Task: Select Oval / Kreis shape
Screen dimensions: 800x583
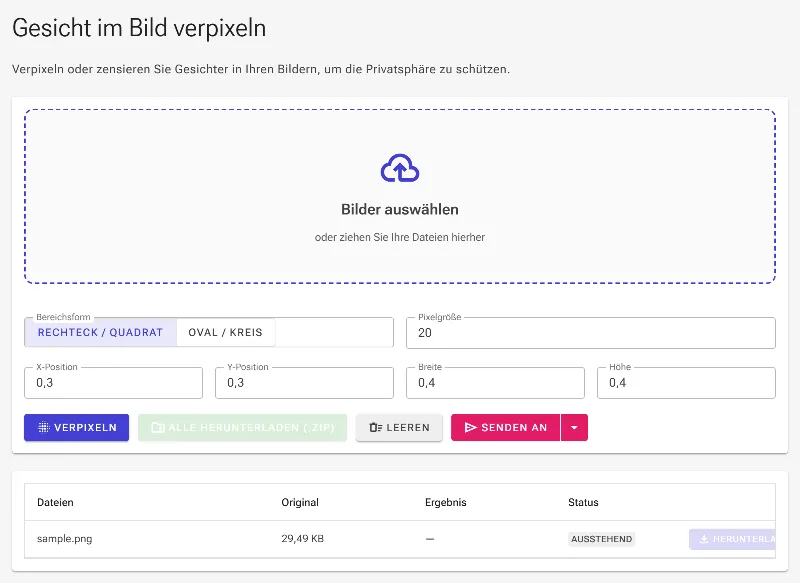Action: pos(226,333)
